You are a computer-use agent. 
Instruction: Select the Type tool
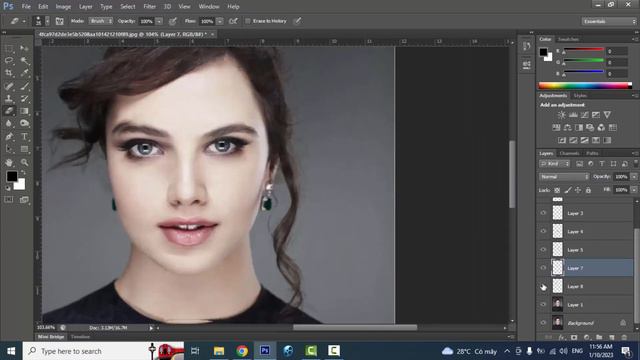point(24,136)
